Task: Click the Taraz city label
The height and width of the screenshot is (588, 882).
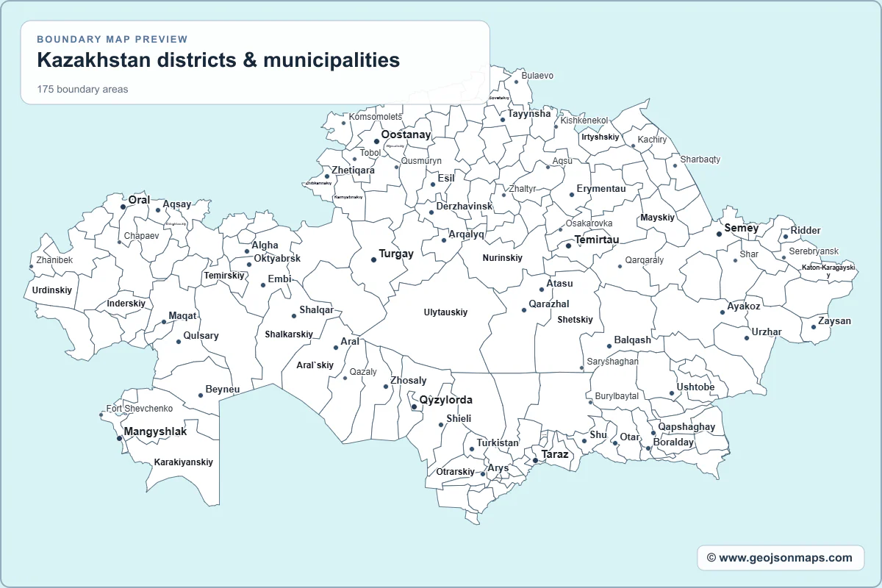Action: 555,454
